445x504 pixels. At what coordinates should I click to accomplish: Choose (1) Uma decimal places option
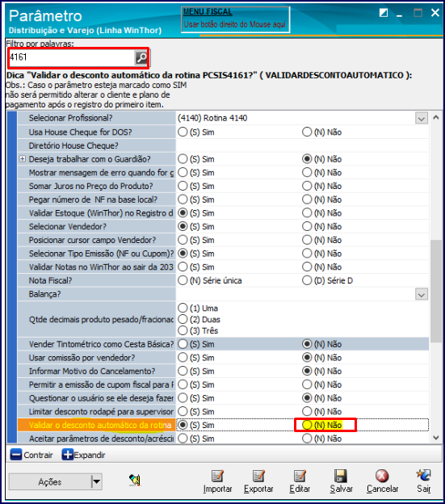click(183, 308)
